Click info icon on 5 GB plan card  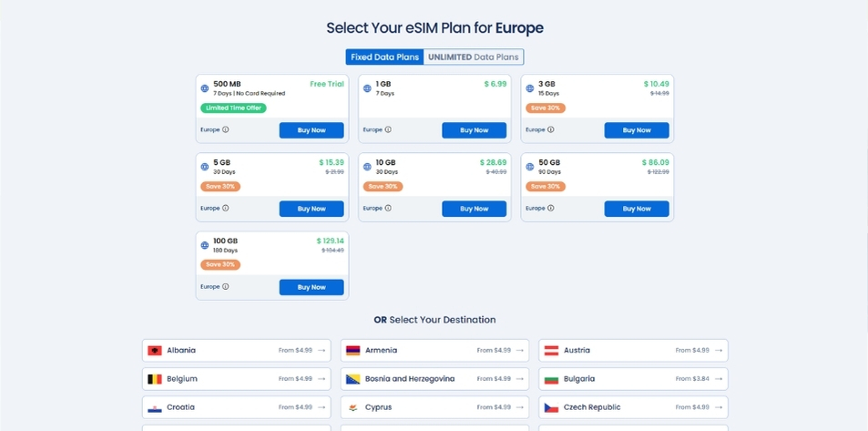tap(226, 209)
